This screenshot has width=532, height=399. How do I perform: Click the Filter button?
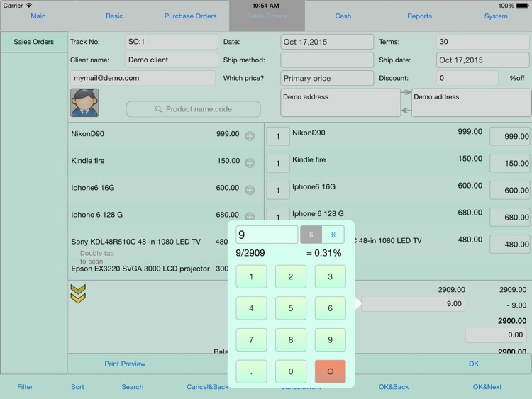click(25, 387)
